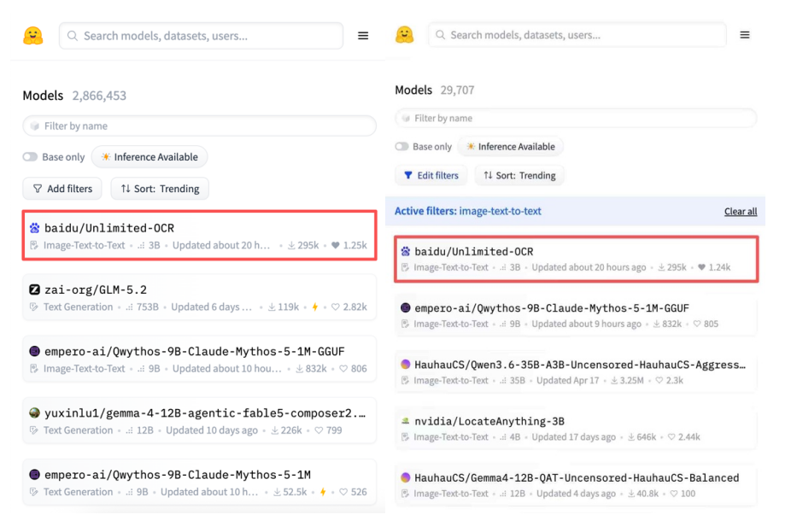Click heart icon on left baidu/Unlimited-OCR row
This screenshot has height=532, width=797.
[x=336, y=245]
